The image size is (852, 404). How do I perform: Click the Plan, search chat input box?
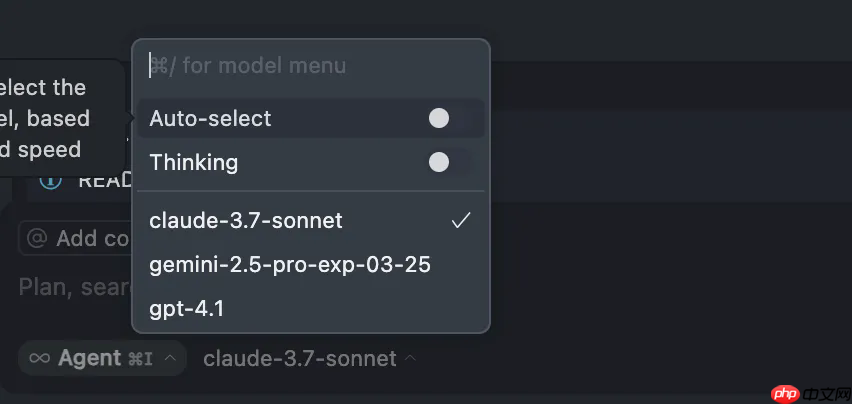click(x=75, y=287)
